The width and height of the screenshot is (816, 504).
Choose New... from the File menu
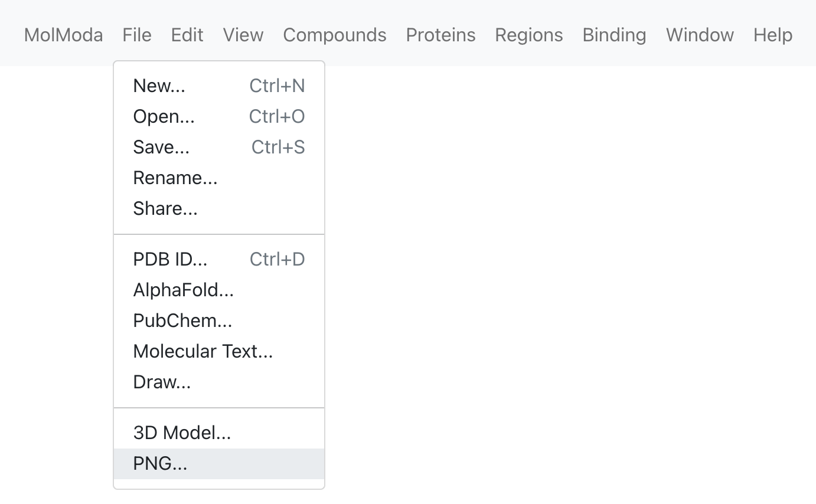click(219, 86)
